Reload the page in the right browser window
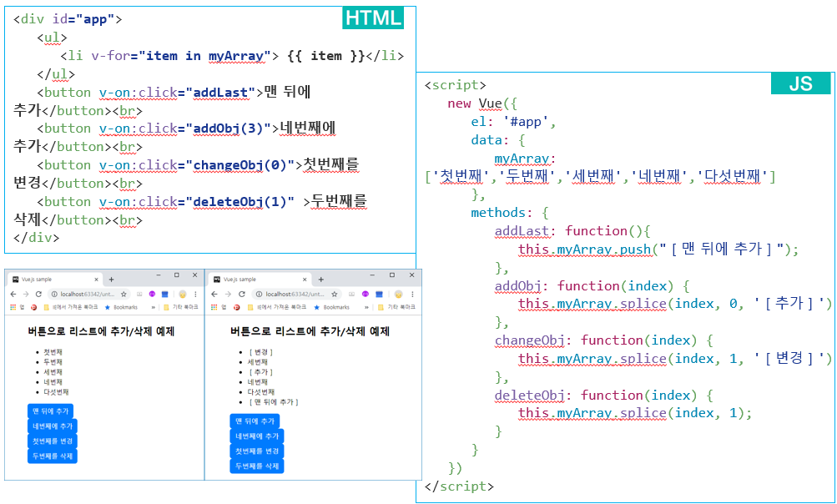This screenshot has height=504, width=837. [x=242, y=295]
